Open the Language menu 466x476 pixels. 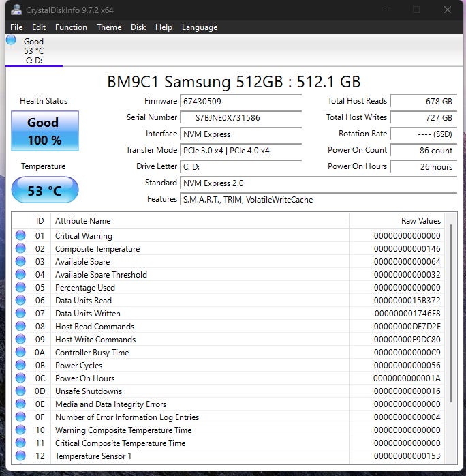(200, 27)
